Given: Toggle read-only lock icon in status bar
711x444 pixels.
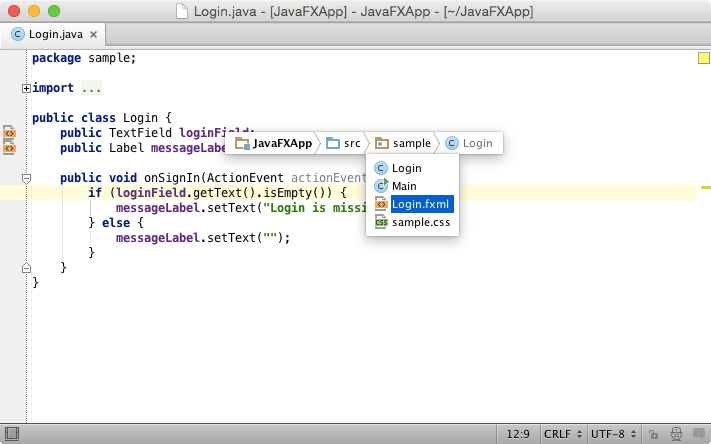Looking at the screenshot, I should pos(653,434).
